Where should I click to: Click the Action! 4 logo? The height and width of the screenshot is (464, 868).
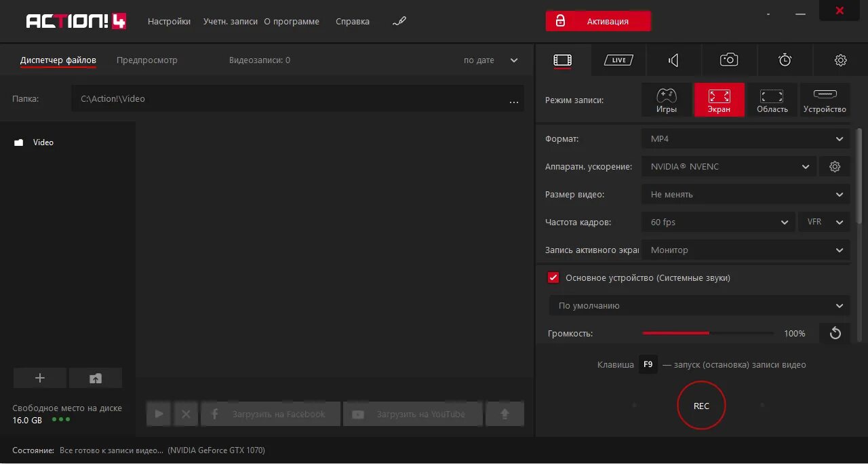(76, 21)
